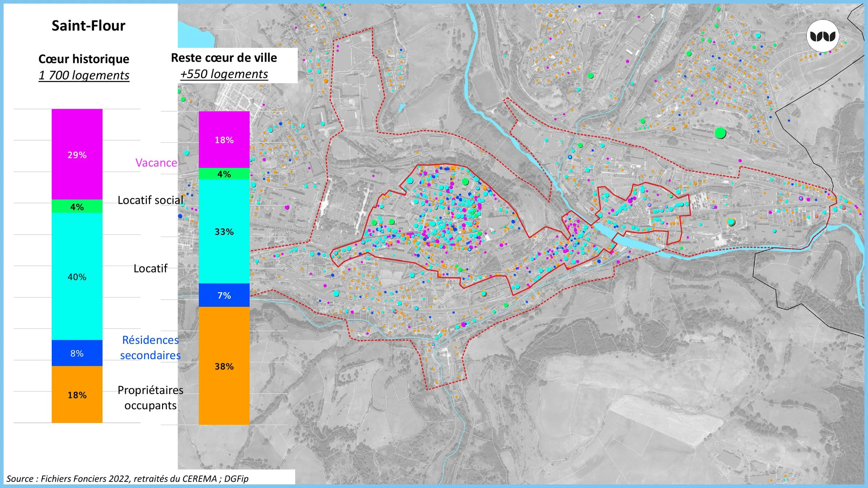
Task: Click the 7% blue segment in Reste cœur de ville bar
Action: [224, 295]
